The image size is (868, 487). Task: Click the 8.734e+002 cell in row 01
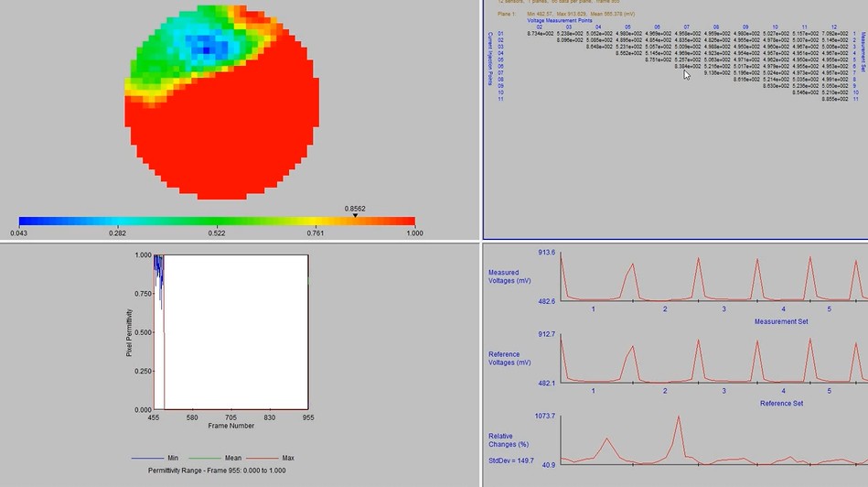click(541, 34)
